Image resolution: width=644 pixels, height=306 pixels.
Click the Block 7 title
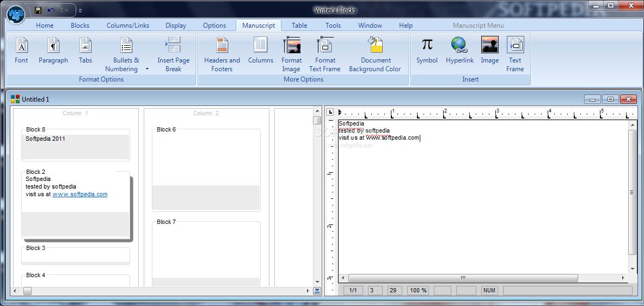167,222
